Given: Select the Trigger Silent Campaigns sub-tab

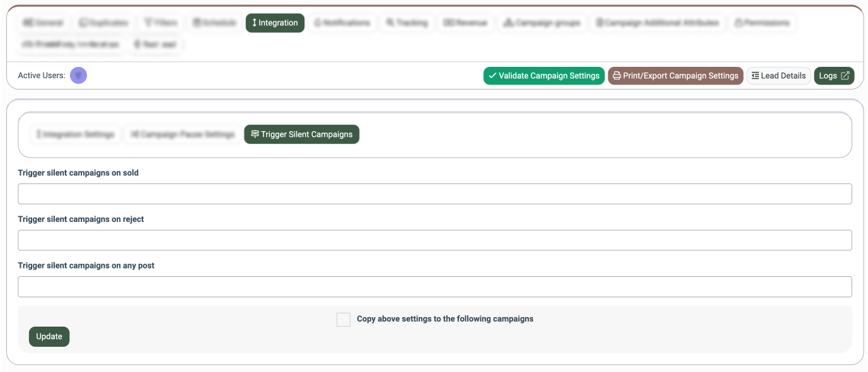Looking at the screenshot, I should tap(301, 134).
